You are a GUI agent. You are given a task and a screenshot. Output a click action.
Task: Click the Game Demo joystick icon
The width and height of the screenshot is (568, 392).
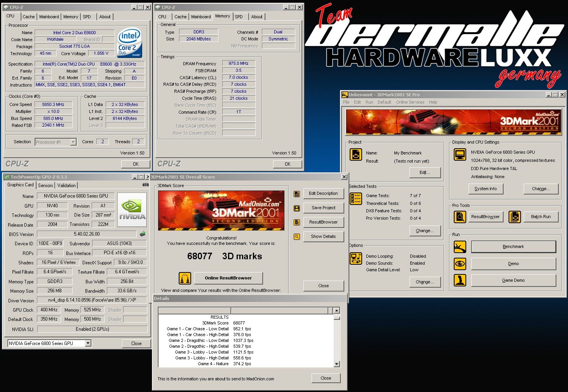[460, 280]
